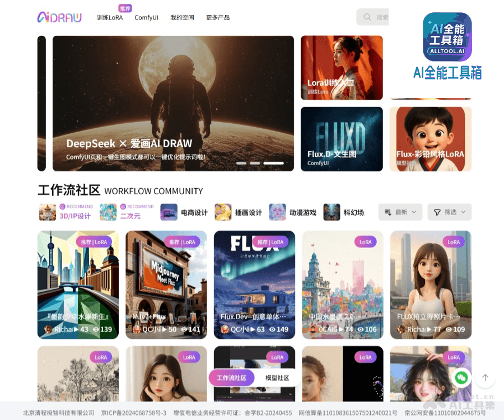Open the FLUX拍立得照片卡 workflow card
This screenshot has width=504, height=420.
(x=431, y=284)
